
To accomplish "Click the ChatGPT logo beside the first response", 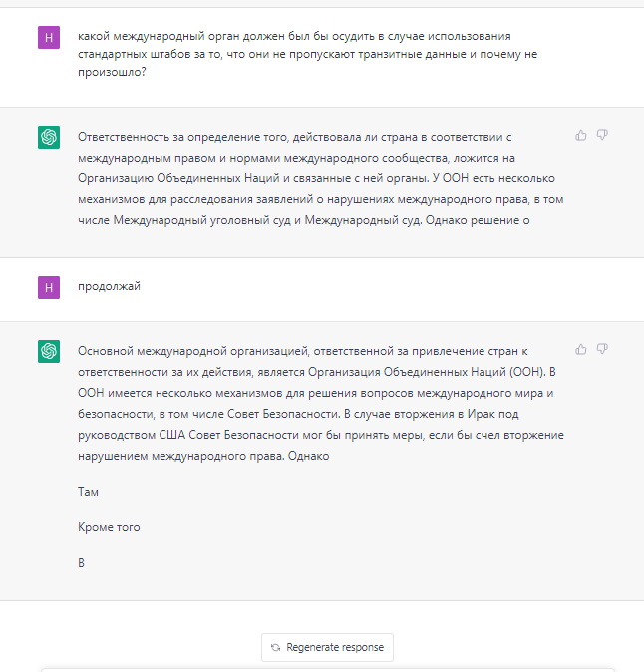I will coord(48,138).
